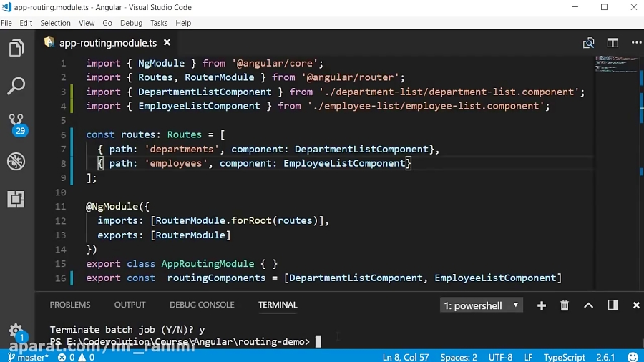Create a new terminal with plus icon
Image resolution: width=644 pixels, height=362 pixels.
click(x=542, y=305)
